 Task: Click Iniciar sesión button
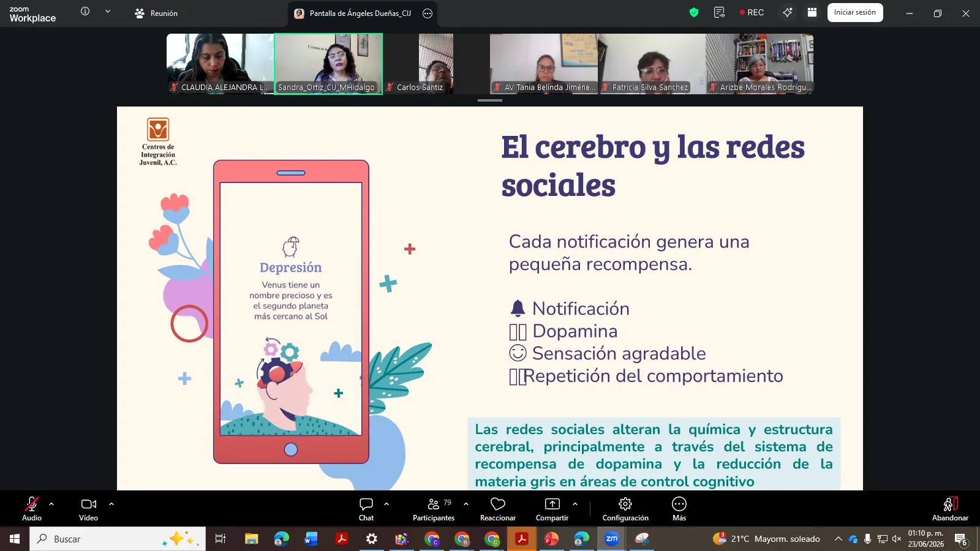tap(855, 12)
